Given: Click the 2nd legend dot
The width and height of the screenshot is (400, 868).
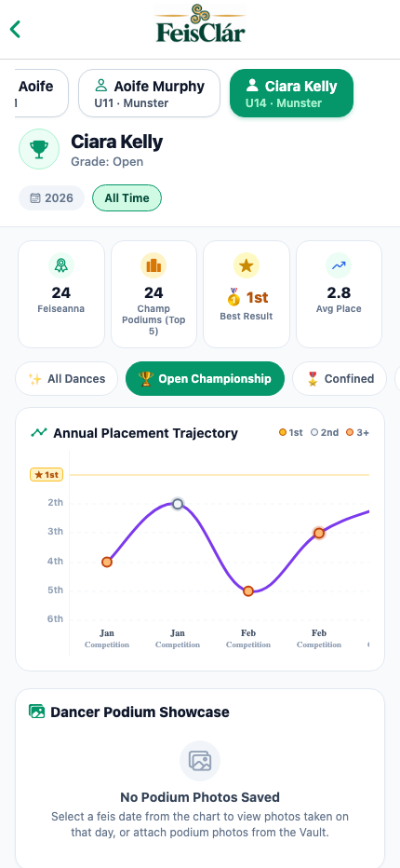Looking at the screenshot, I should click(314, 433).
